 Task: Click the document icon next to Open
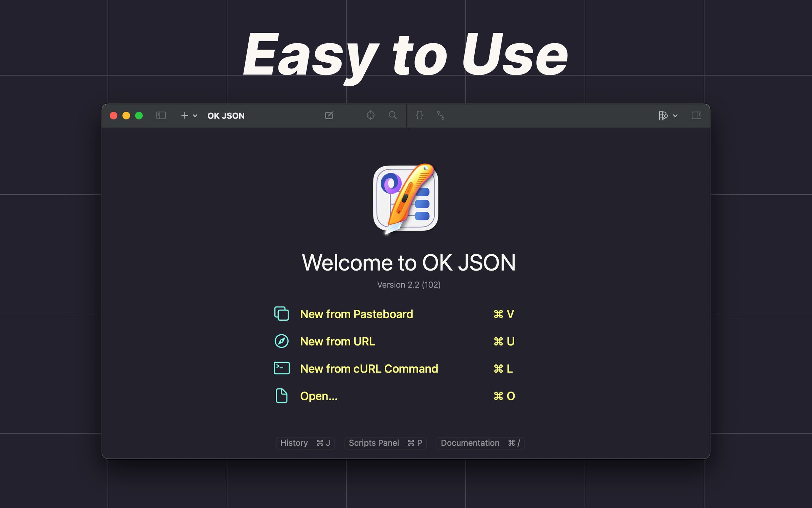(281, 396)
